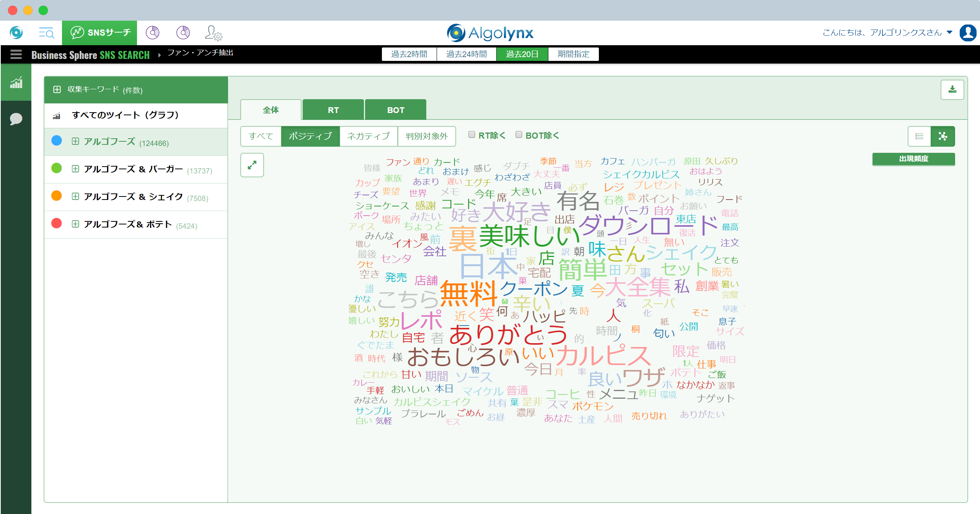Open the user greeting dropdown arrow
This screenshot has height=514, width=980.
(x=949, y=33)
